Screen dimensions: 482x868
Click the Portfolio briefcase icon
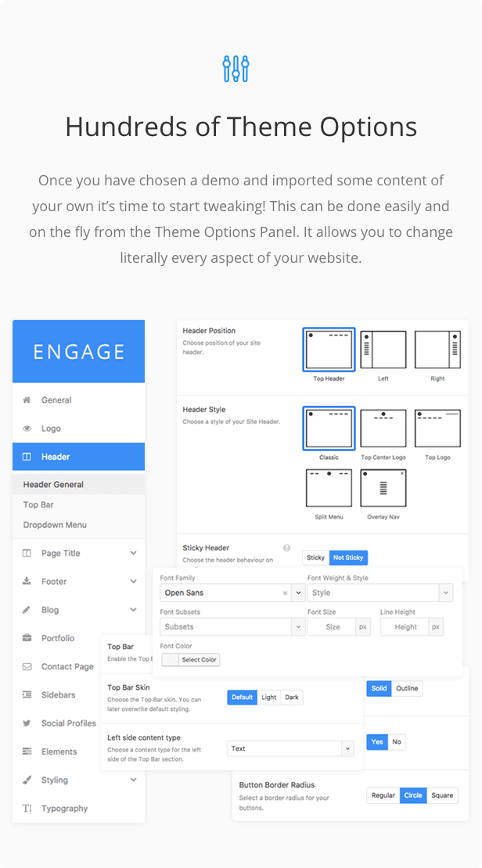(x=27, y=638)
